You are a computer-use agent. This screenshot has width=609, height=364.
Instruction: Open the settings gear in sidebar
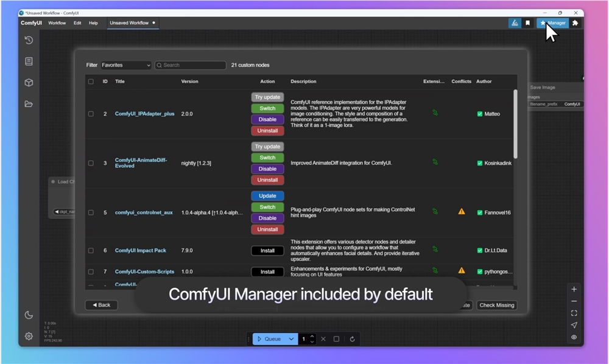click(x=29, y=336)
